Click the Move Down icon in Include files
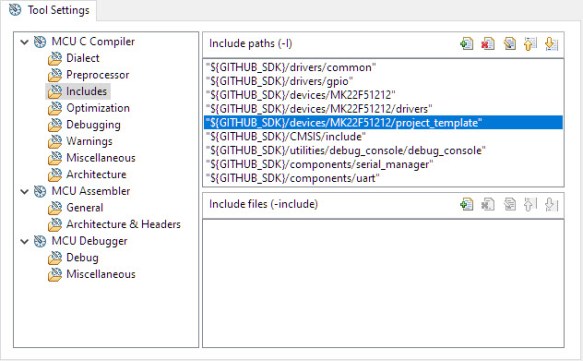 [x=551, y=204]
